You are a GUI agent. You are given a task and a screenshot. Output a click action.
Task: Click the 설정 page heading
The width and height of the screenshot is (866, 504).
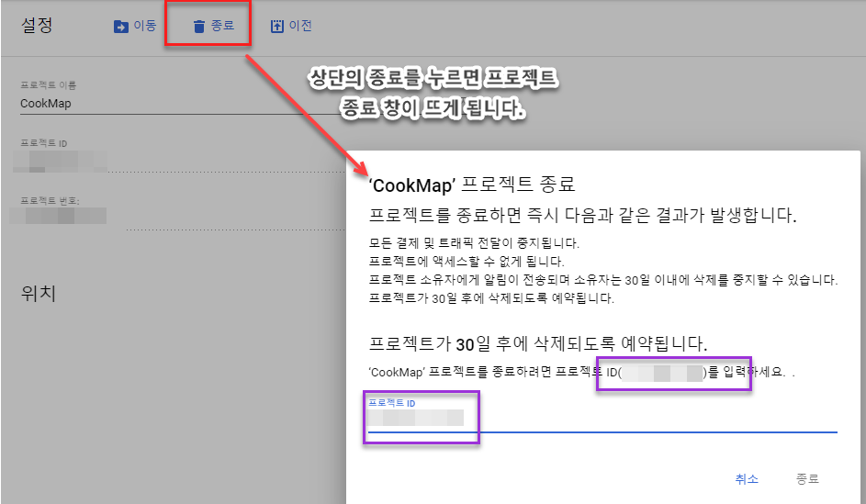pos(37,25)
